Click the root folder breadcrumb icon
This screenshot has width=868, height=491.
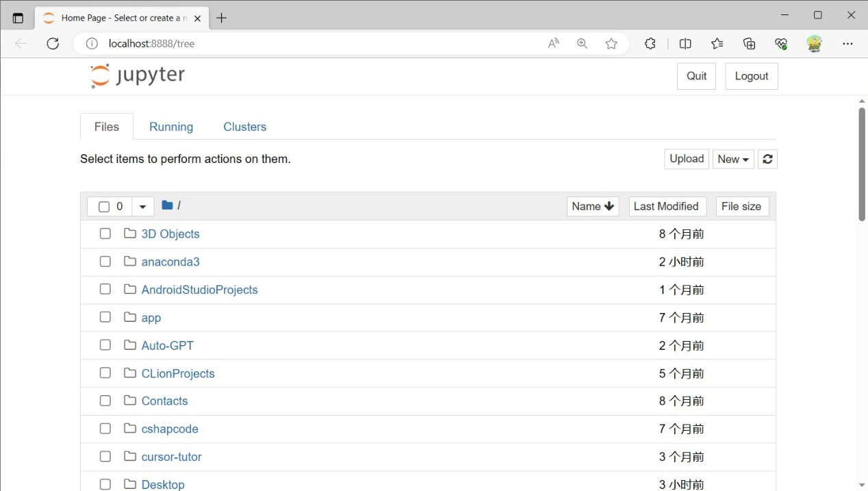pyautogui.click(x=167, y=205)
